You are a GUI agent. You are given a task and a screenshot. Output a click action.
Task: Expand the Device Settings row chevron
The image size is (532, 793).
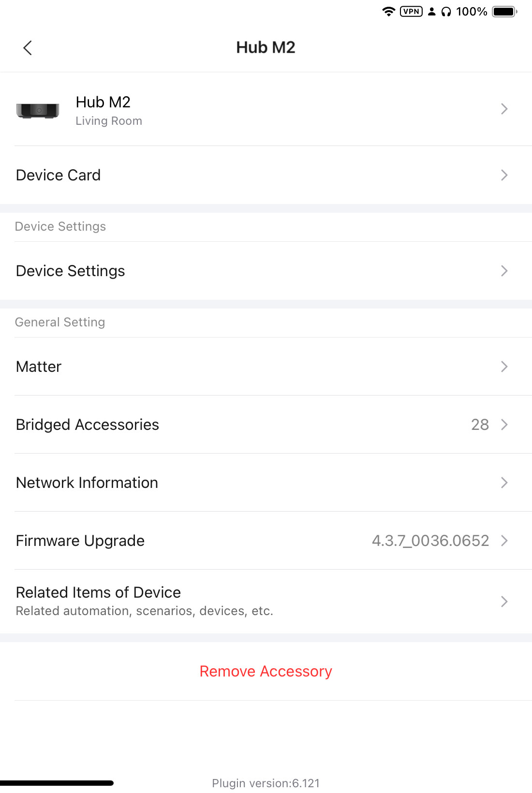tap(504, 271)
